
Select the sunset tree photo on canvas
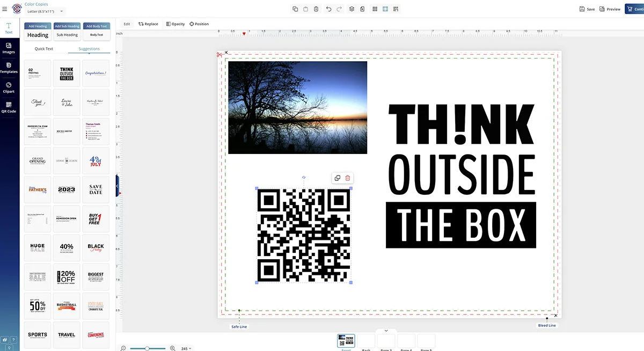(298, 107)
